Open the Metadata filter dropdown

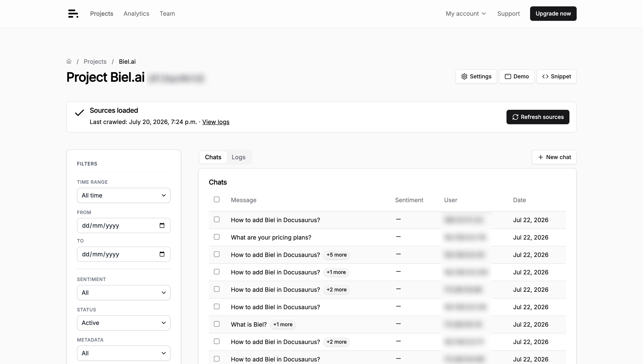124,353
